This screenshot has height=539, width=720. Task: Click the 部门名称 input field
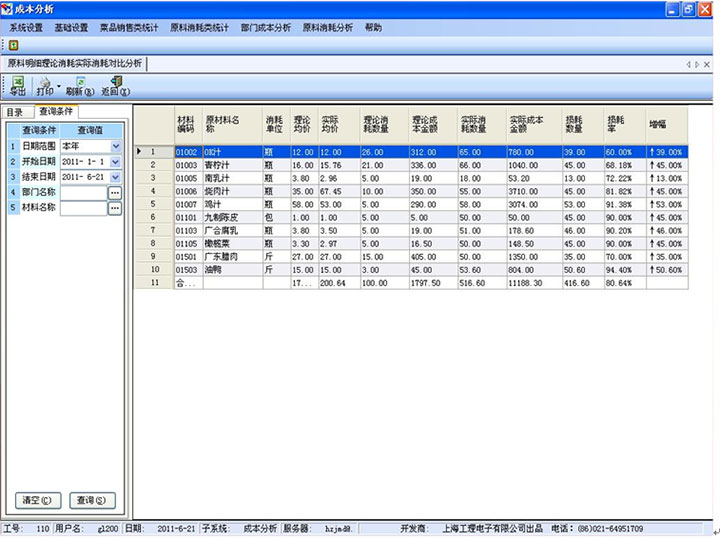tap(84, 193)
